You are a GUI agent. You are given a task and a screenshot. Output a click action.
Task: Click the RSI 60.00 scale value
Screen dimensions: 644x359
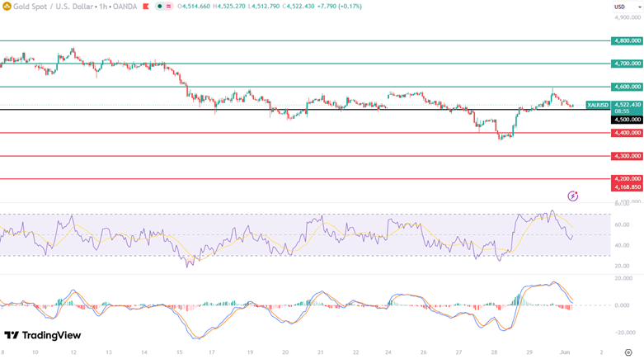[622, 225]
